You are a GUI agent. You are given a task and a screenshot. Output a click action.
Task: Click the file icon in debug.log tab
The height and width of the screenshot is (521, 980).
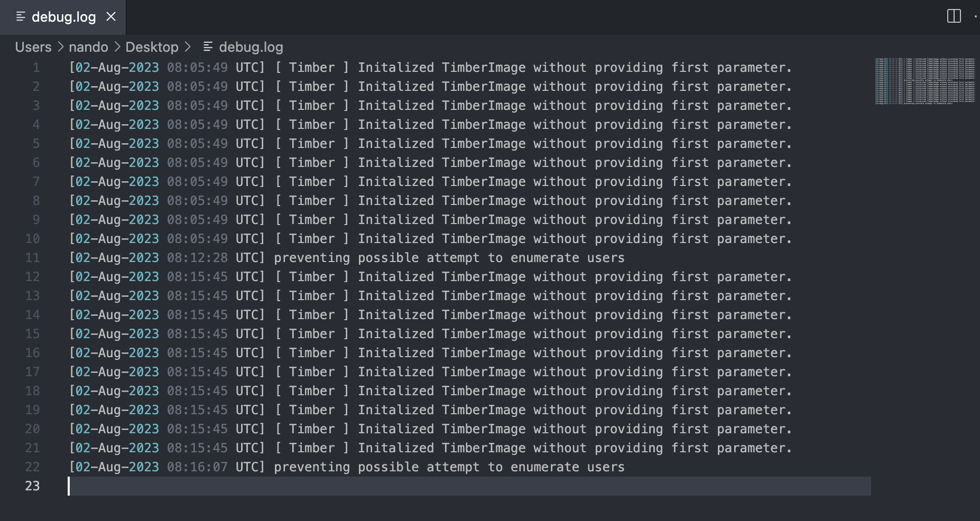pos(21,17)
